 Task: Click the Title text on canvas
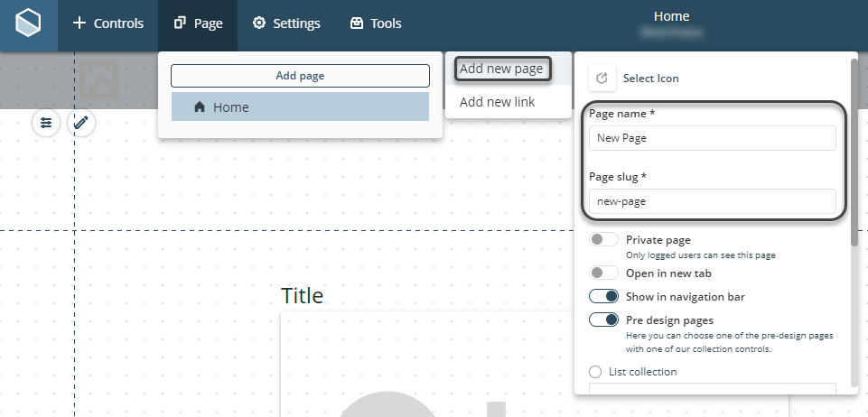pyautogui.click(x=302, y=296)
